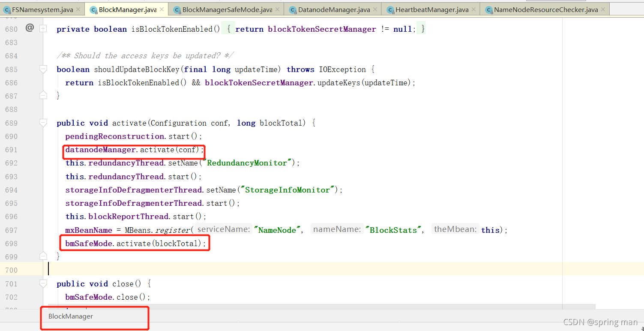Viewport: 644px width, 331px height.
Task: Close the NameNodeResourceChecker.java tab
Action: click(x=603, y=9)
